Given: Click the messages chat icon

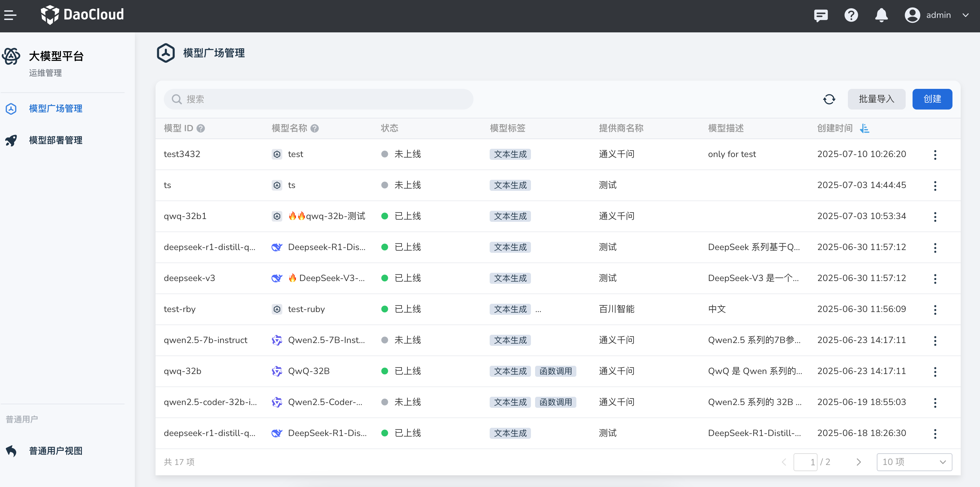Looking at the screenshot, I should coord(821,15).
